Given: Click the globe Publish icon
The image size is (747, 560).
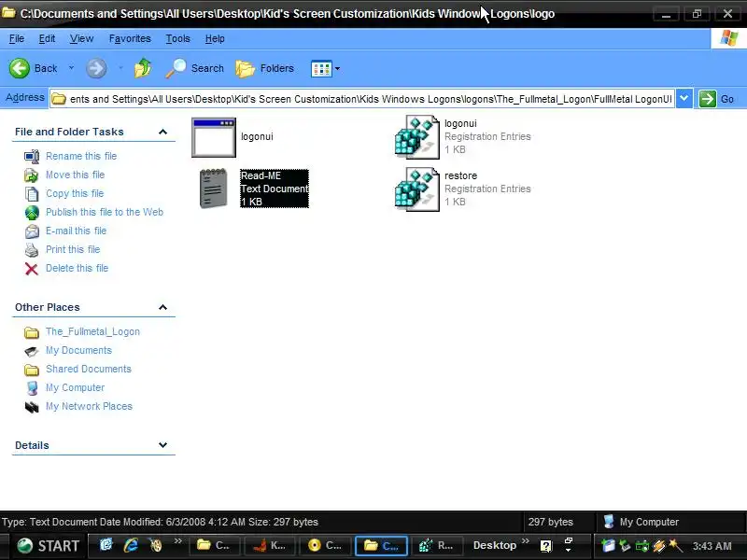Looking at the screenshot, I should [x=32, y=213].
